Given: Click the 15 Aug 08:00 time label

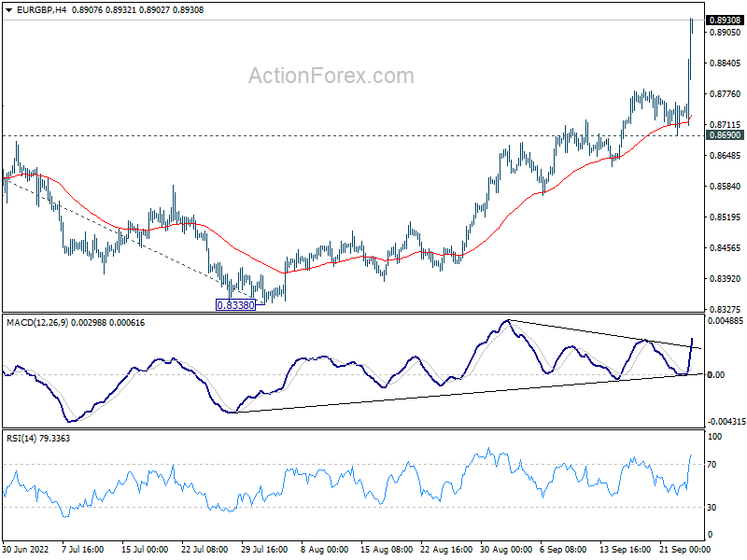Looking at the screenshot, I should tap(387, 550).
